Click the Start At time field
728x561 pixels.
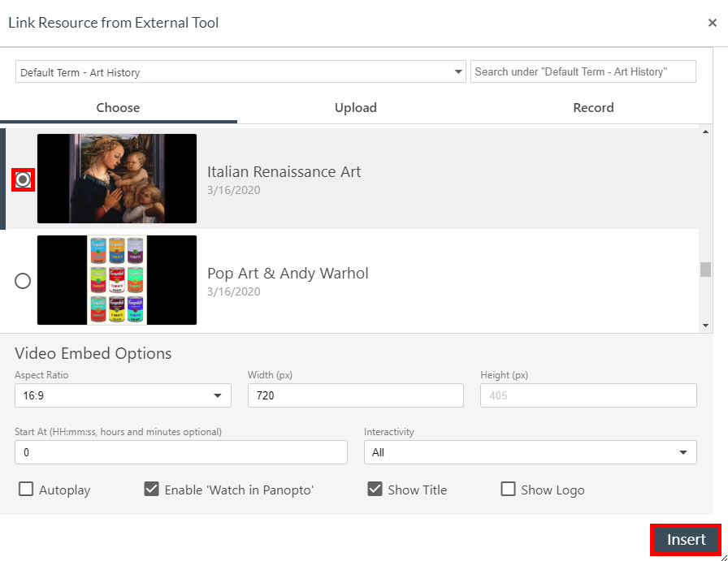coord(180,452)
